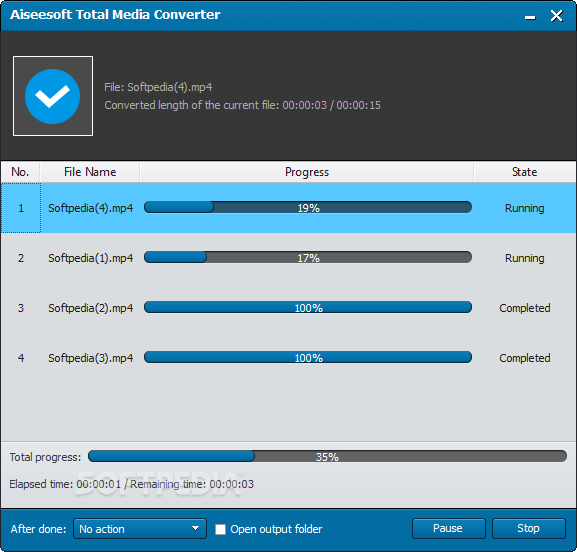Click the progress bar for Softpedia(2).mp4

[x=308, y=307]
